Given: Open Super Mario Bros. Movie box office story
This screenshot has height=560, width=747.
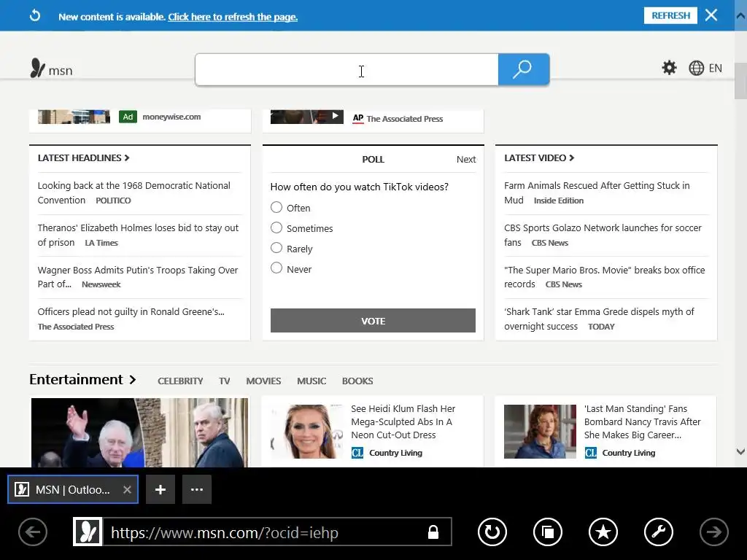Looking at the screenshot, I should (605, 277).
